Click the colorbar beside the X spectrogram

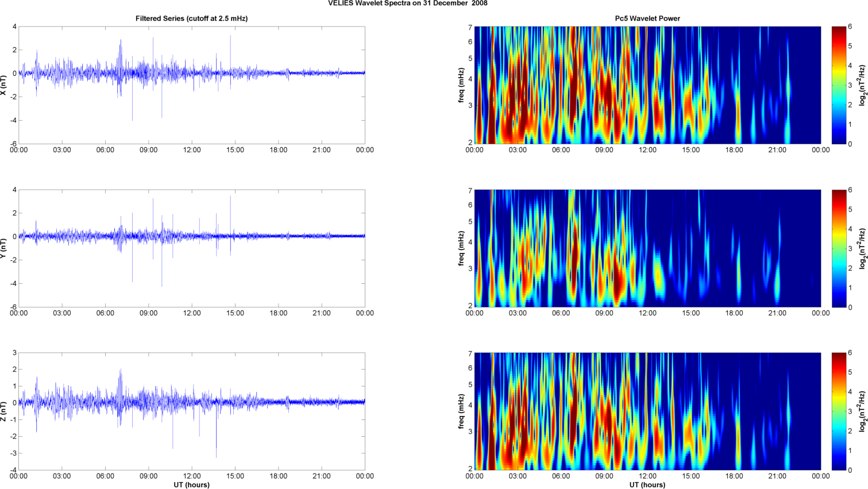click(x=839, y=85)
